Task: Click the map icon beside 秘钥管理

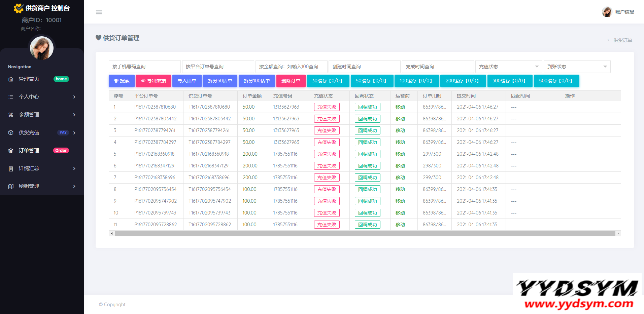Action: [11, 186]
